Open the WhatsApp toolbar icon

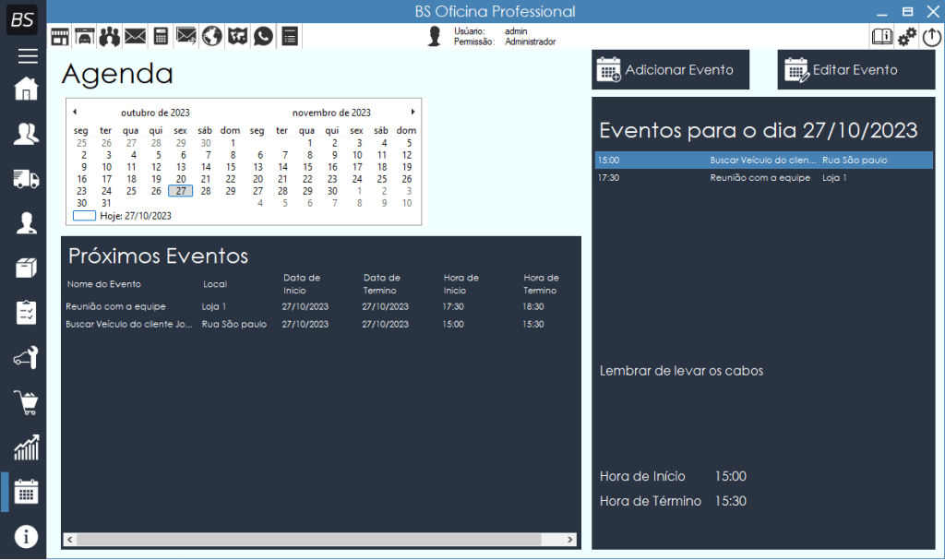pos(263,36)
